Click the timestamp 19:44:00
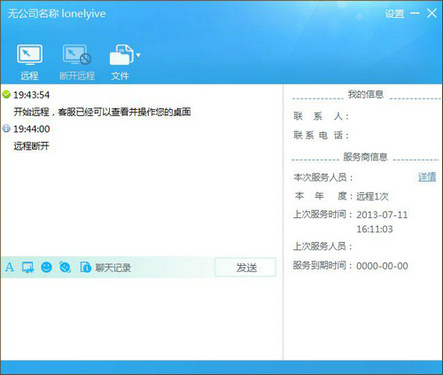The image size is (443, 375). (x=32, y=129)
